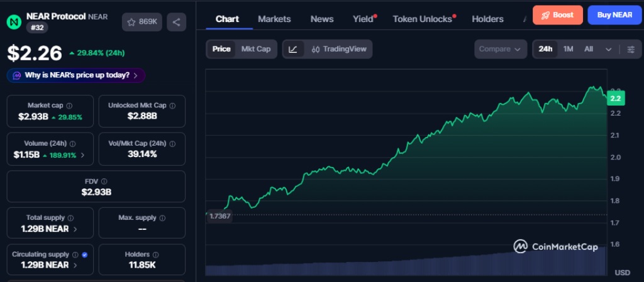Expand more time range options chevron
The height and width of the screenshot is (282, 644).
pyautogui.click(x=609, y=49)
